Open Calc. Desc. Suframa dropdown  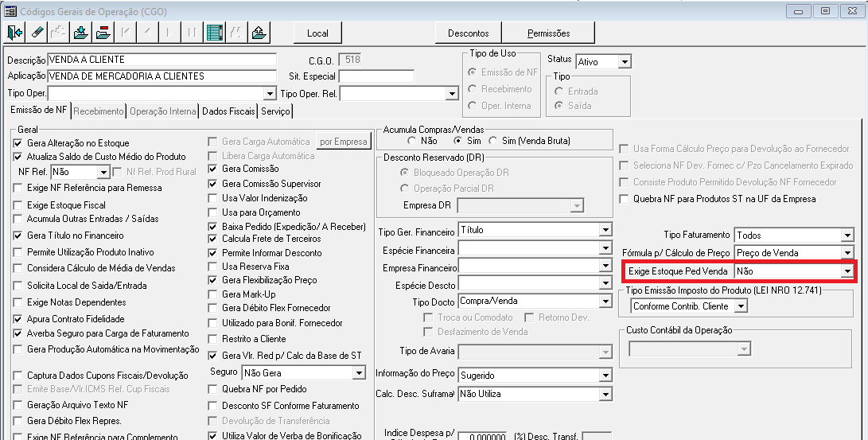click(605, 394)
